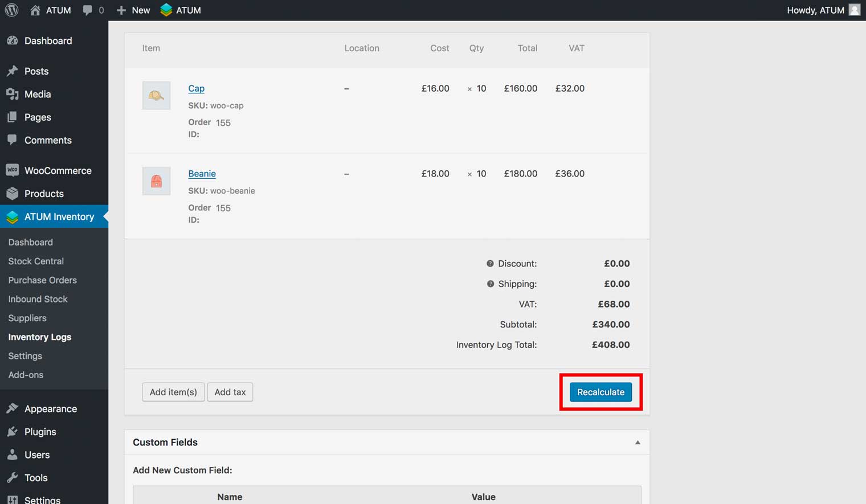Screen dimensions: 866x504
Task: Open the user avatar next to Howdy, ATUM
Action: (x=854, y=10)
